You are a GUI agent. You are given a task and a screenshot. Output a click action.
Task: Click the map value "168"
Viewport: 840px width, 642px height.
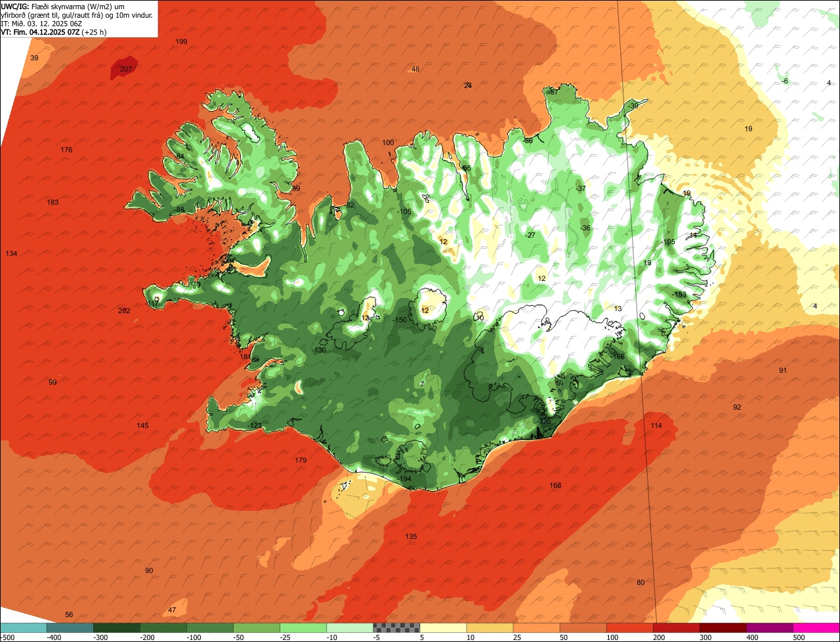coord(555,485)
